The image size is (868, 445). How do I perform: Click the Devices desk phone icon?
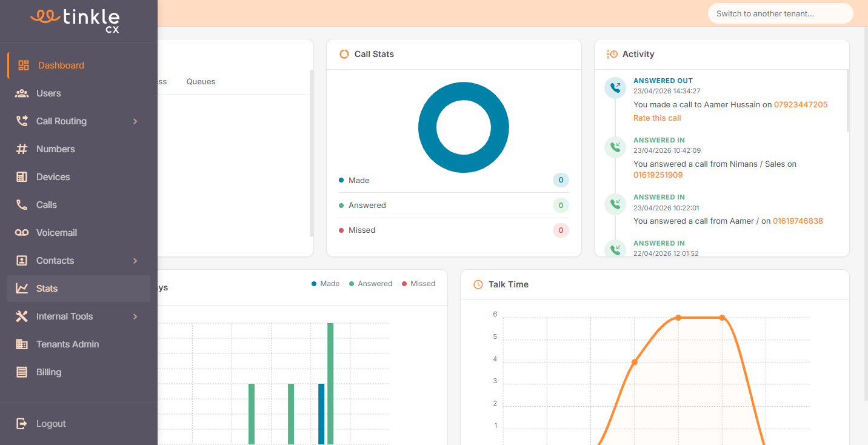pos(22,177)
